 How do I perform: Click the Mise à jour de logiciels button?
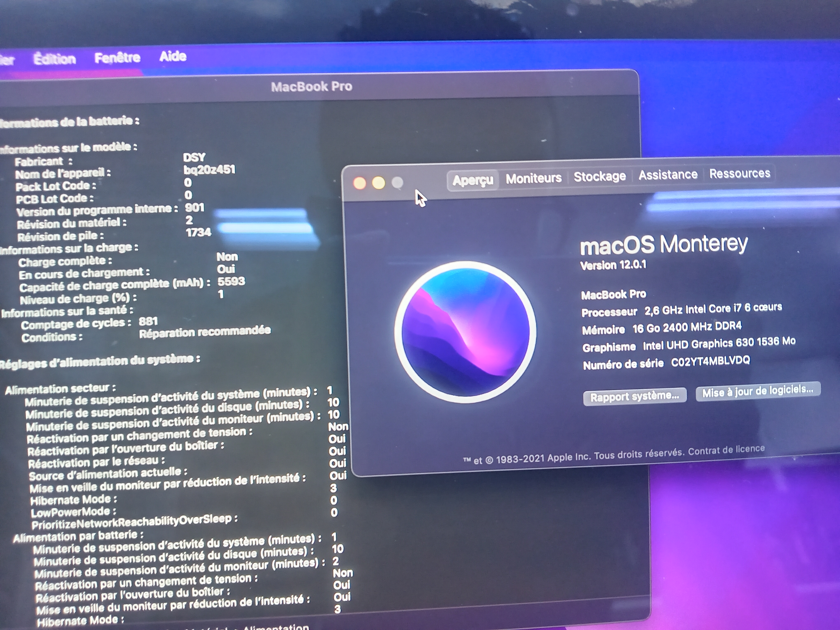(758, 391)
